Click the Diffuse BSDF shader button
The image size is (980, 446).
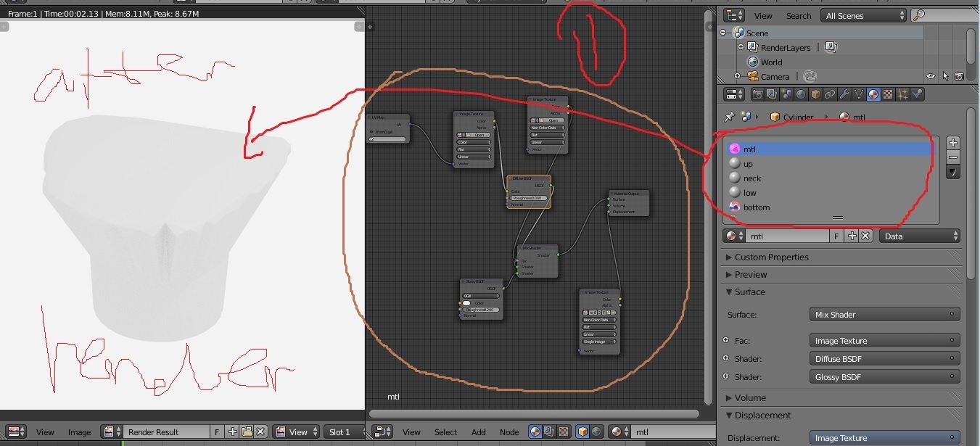point(884,359)
